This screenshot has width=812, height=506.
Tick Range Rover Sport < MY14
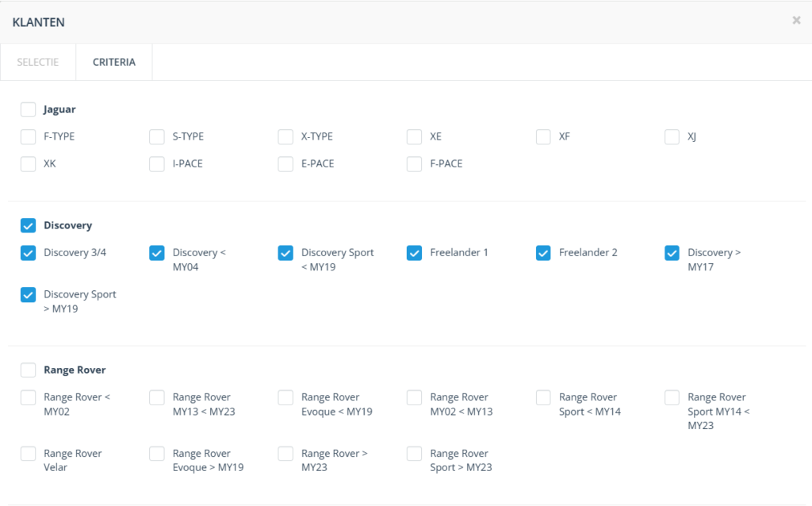tap(543, 398)
